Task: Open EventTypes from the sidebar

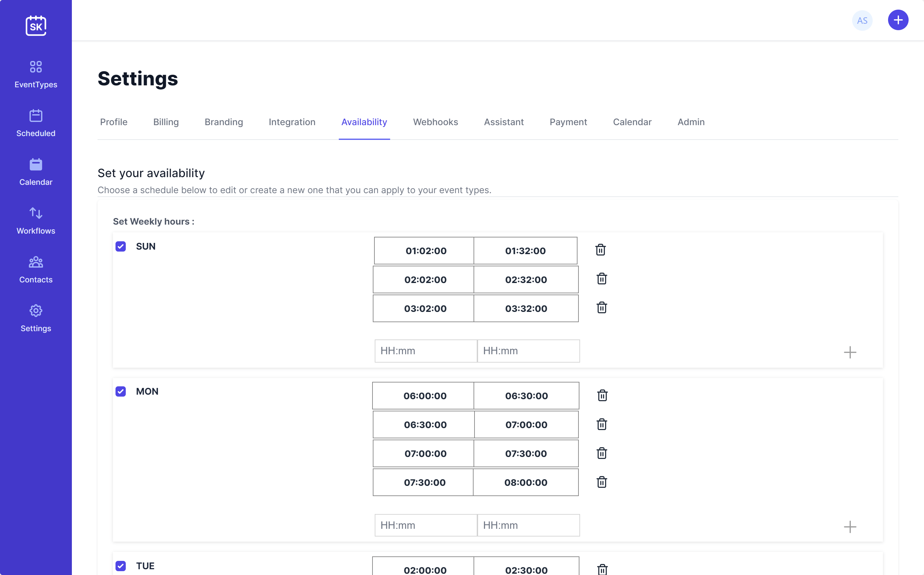Action: click(36, 74)
